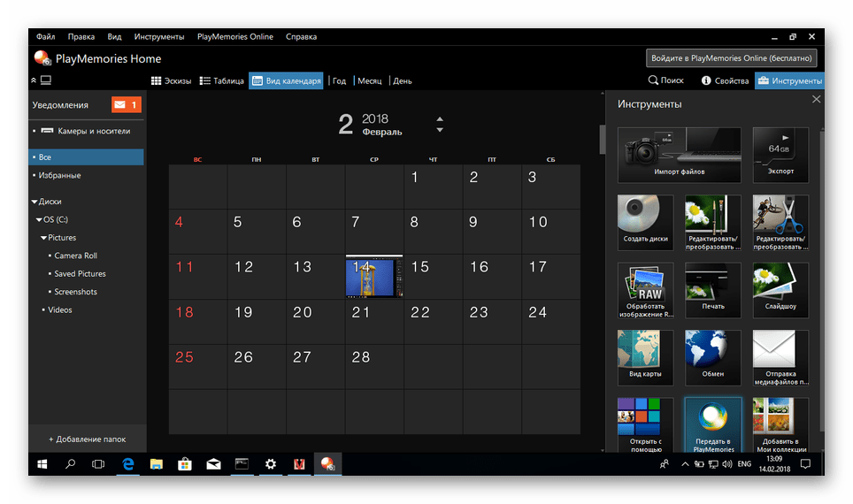
Task: Toggle the Свойства properties panel
Action: click(725, 80)
